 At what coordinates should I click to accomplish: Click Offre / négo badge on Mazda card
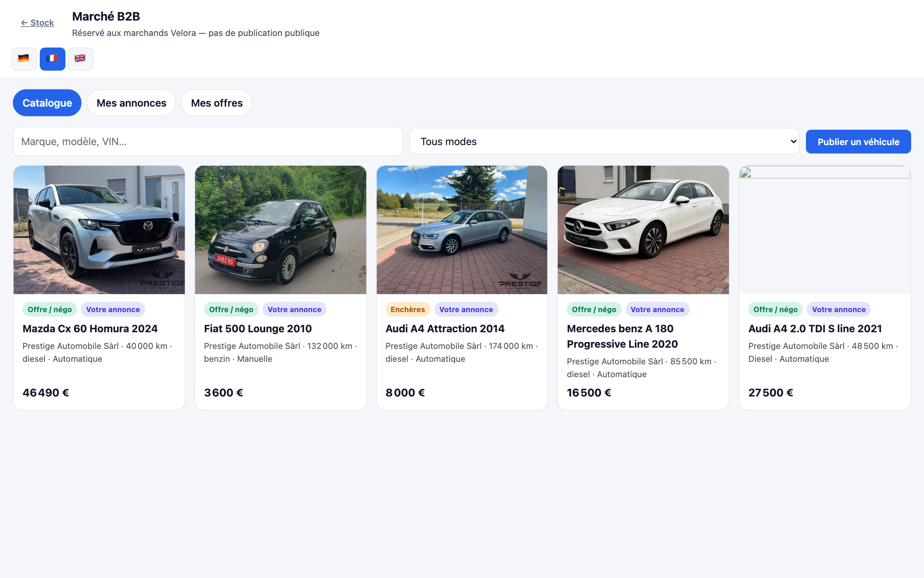click(50, 309)
